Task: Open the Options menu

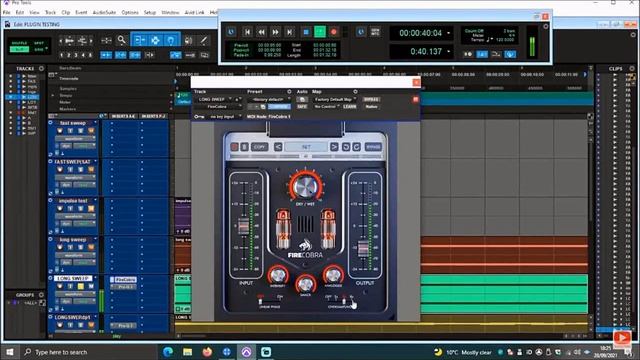Action: tap(130, 13)
